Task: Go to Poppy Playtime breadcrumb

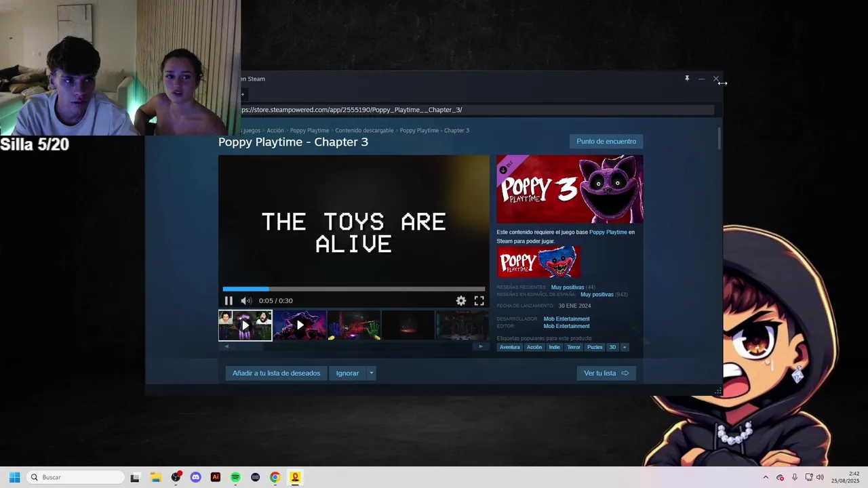Action: (309, 130)
